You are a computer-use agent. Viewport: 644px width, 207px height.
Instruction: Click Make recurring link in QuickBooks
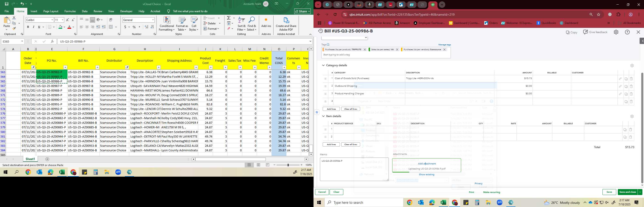492,192
